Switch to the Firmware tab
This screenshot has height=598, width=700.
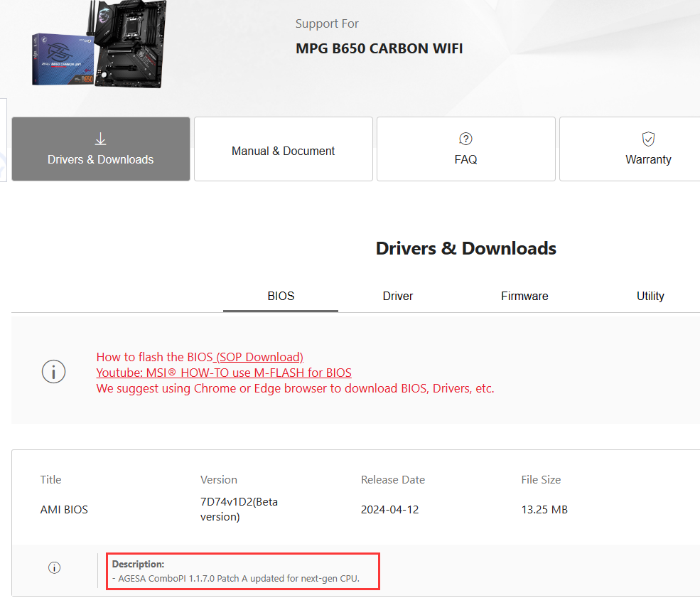pyautogui.click(x=524, y=296)
